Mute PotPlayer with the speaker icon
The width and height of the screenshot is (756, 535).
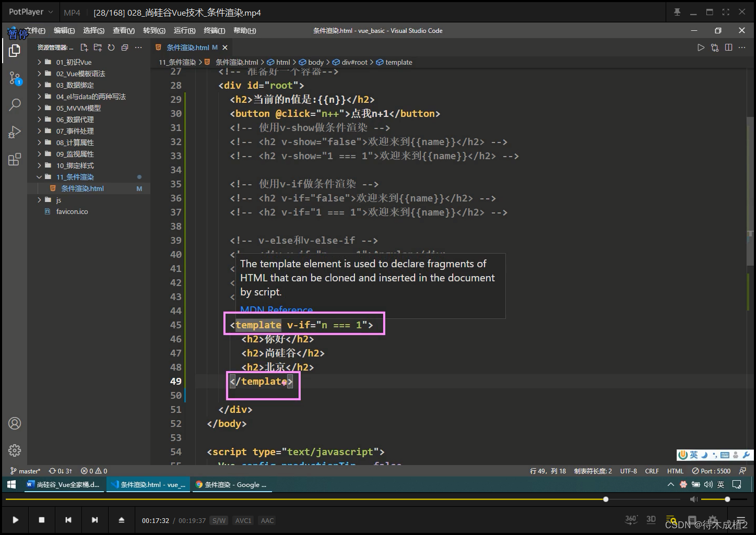(693, 500)
